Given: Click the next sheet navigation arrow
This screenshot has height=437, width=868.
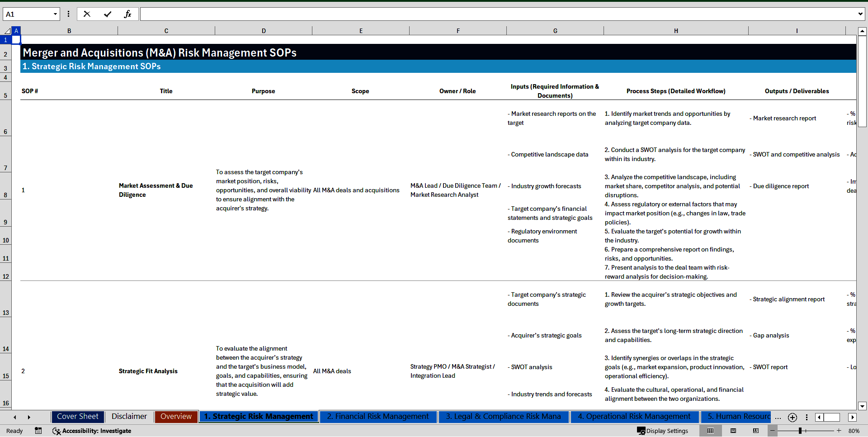Looking at the screenshot, I should (x=29, y=417).
